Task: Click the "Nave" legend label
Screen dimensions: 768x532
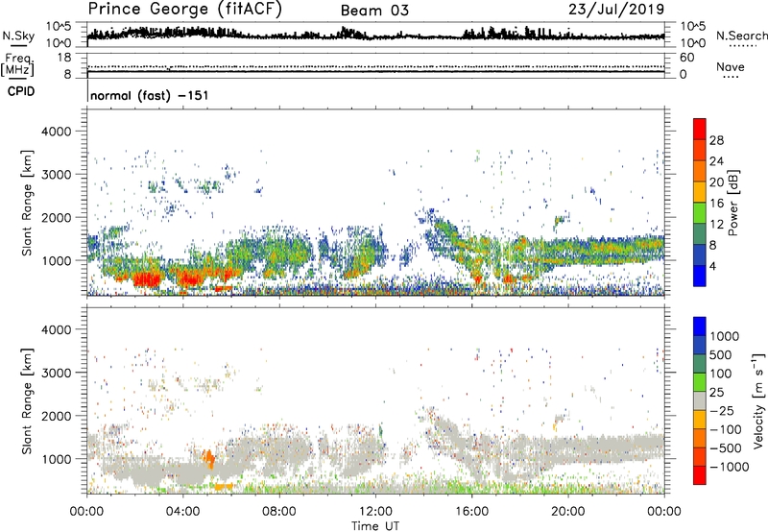Action: pos(731,66)
